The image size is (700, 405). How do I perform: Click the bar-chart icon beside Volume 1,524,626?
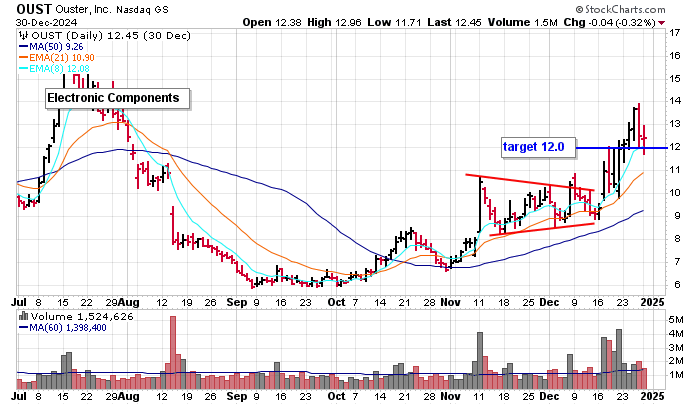tap(24, 317)
